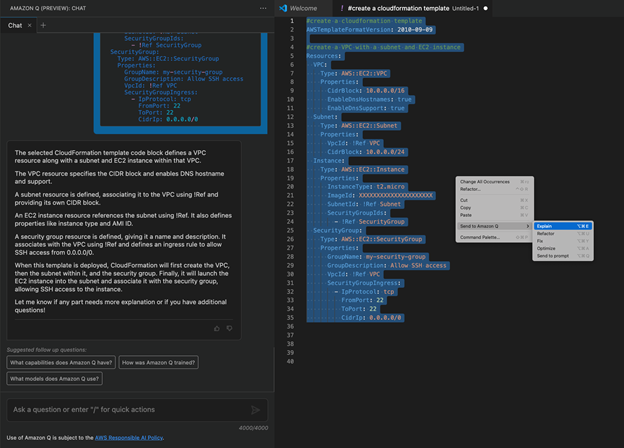The width and height of the screenshot is (624, 448).
Task: Close the Chat tab
Action: click(x=29, y=25)
